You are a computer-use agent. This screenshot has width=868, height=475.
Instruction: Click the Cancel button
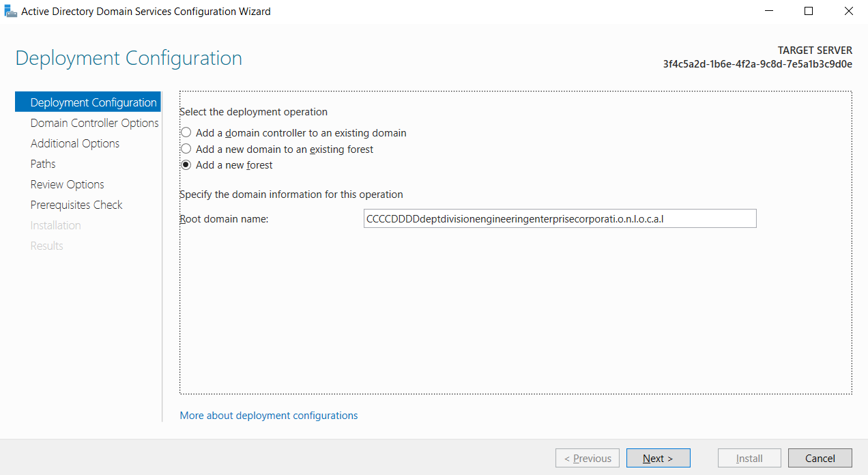pyautogui.click(x=820, y=458)
